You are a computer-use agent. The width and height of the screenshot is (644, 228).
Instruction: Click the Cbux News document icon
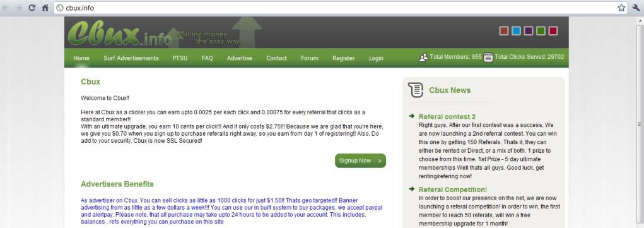(415, 90)
